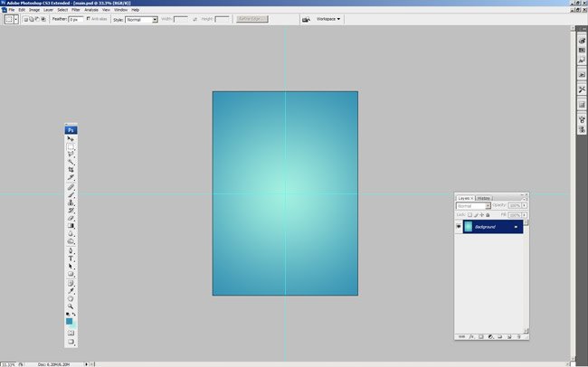Screen dimensions: 588x367
Task: Click the foreground color swatch
Action: coord(69,321)
